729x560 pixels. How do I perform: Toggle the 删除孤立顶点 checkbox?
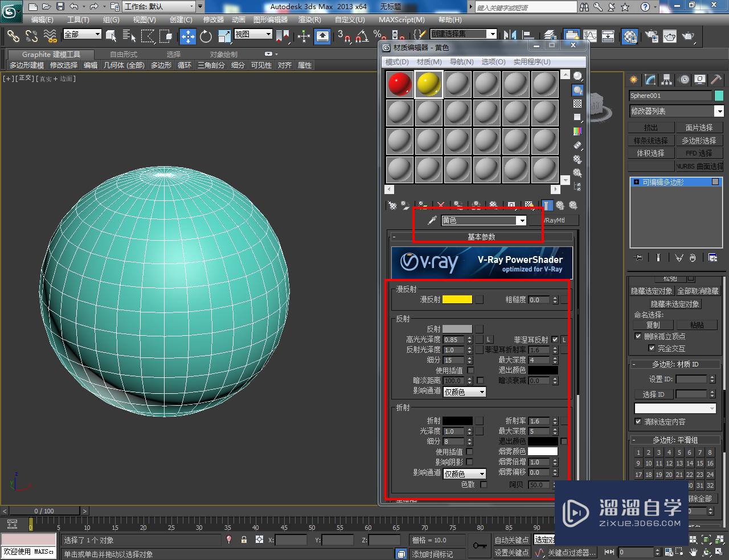[x=638, y=336]
